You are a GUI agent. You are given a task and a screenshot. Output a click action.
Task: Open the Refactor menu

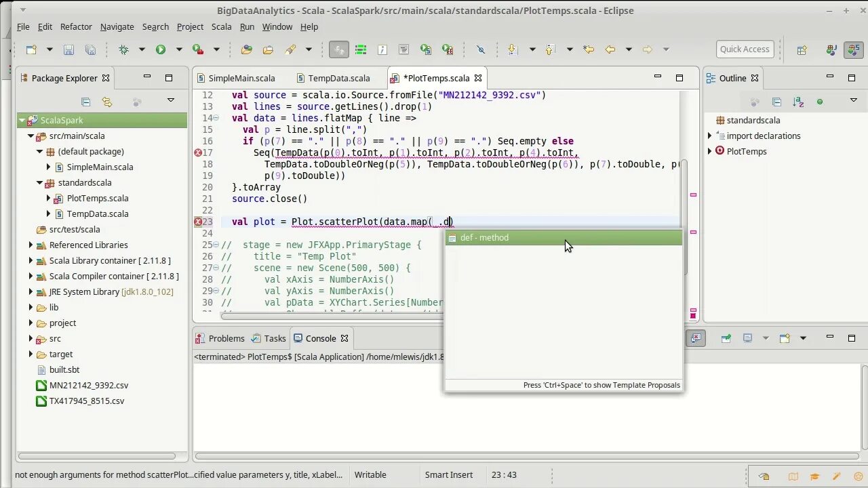point(76,26)
